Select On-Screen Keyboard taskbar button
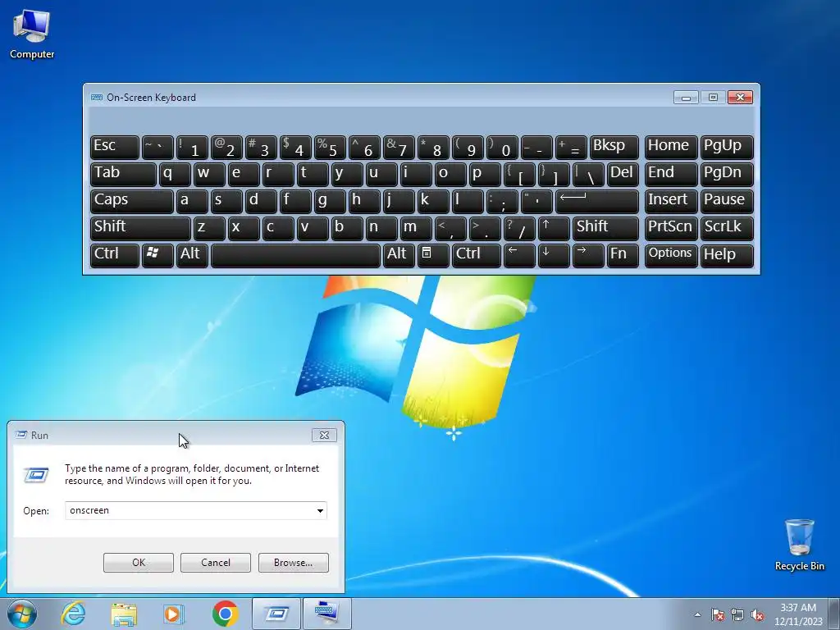Image resolution: width=840 pixels, height=630 pixels. (326, 614)
